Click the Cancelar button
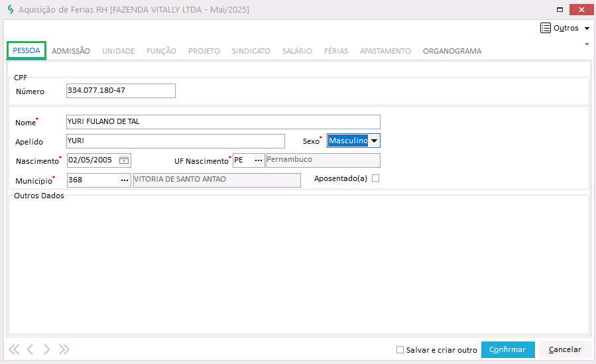 pyautogui.click(x=565, y=349)
